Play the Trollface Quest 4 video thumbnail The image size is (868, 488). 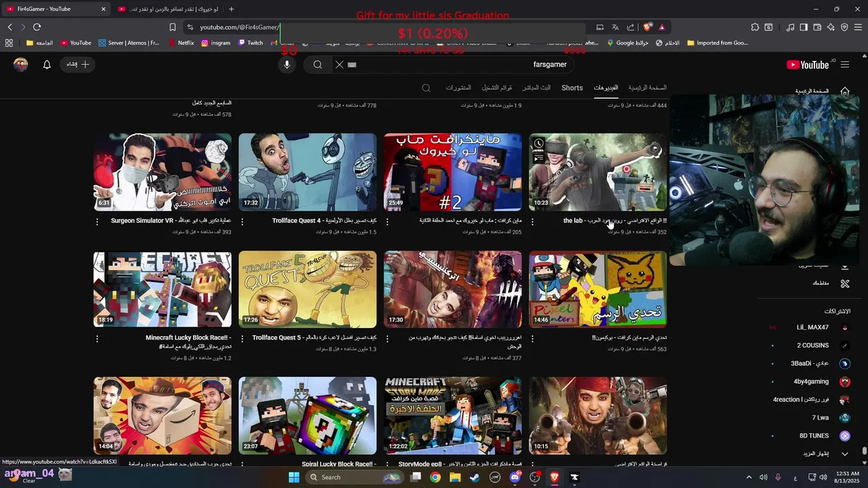[x=307, y=172]
